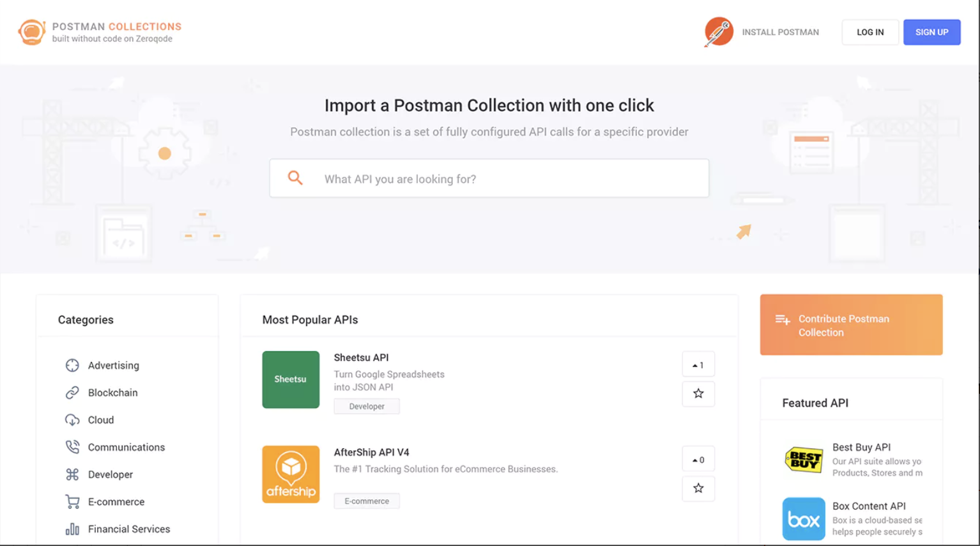Click the Communications phone icon
This screenshot has height=546, width=980.
[x=72, y=447]
